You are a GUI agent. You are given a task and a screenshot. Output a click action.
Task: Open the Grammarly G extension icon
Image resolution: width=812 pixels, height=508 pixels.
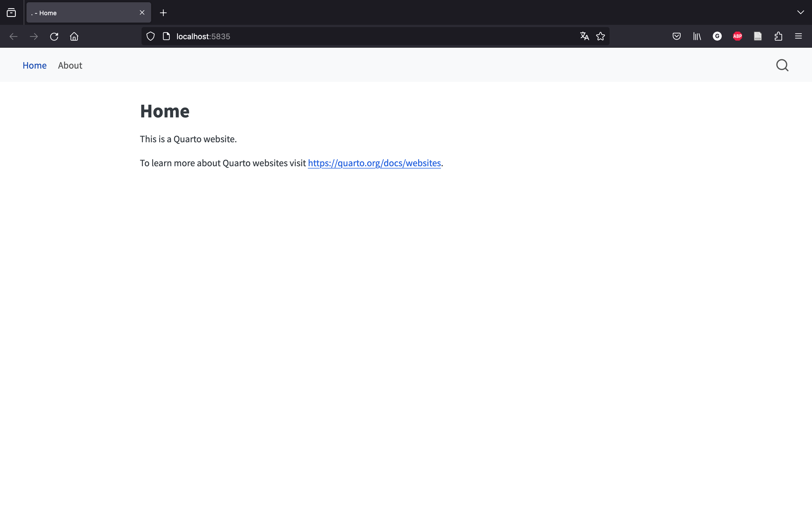[x=717, y=36]
